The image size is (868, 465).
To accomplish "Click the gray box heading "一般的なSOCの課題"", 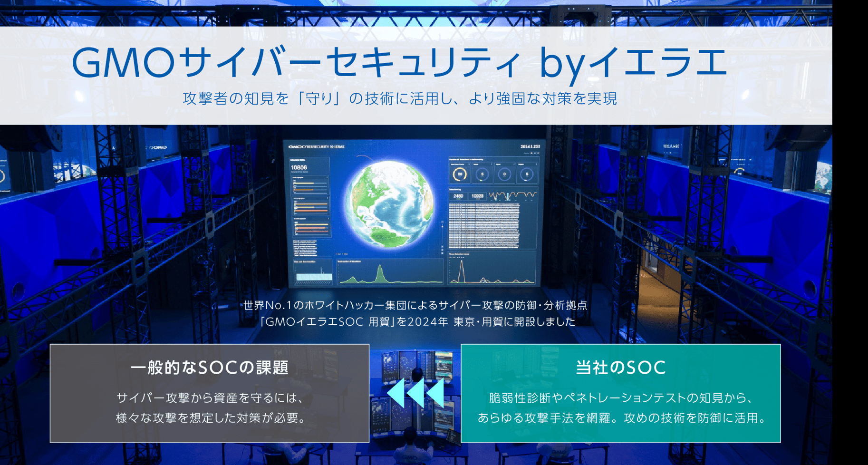I will coord(210,368).
